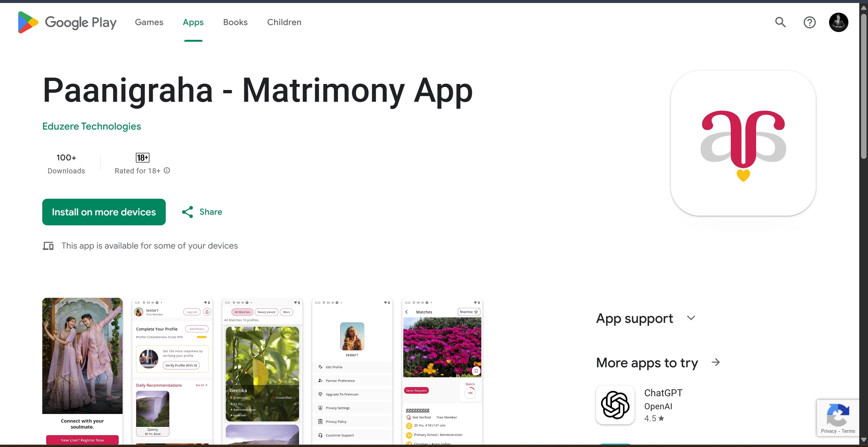Click the Google Play logo
Screen dimensions: 868x447
[67, 22]
